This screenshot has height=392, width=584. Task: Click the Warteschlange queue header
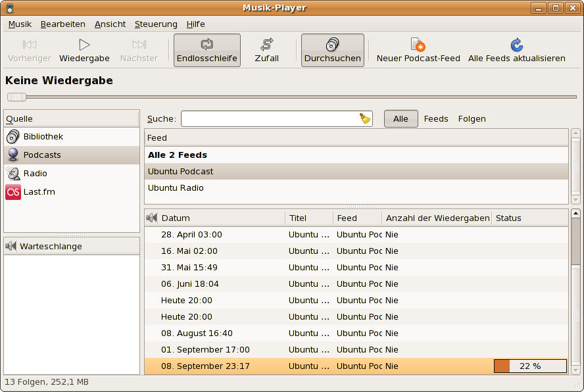[x=72, y=246]
